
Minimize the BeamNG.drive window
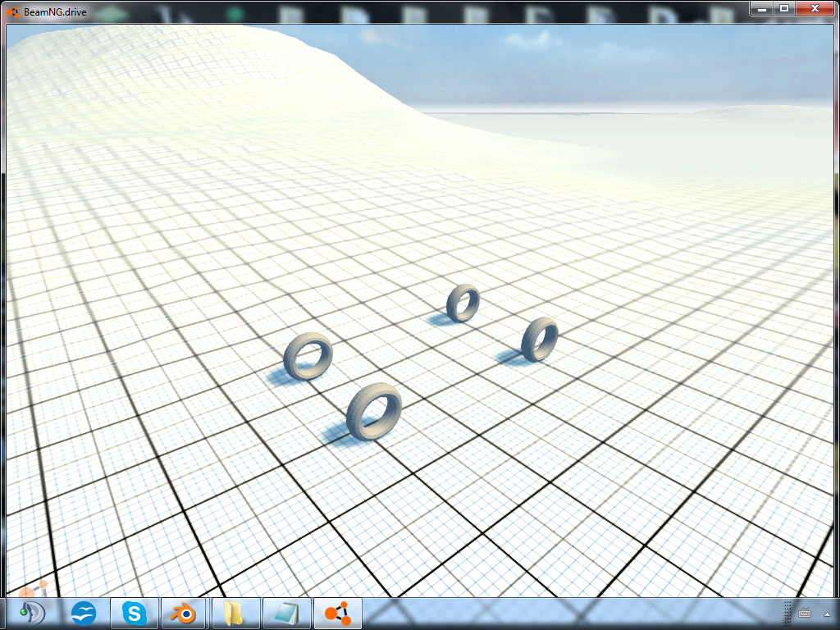761,8
